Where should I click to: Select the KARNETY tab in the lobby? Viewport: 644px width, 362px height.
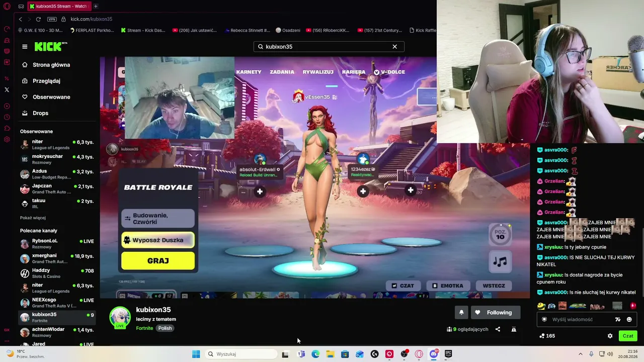pos(249,72)
